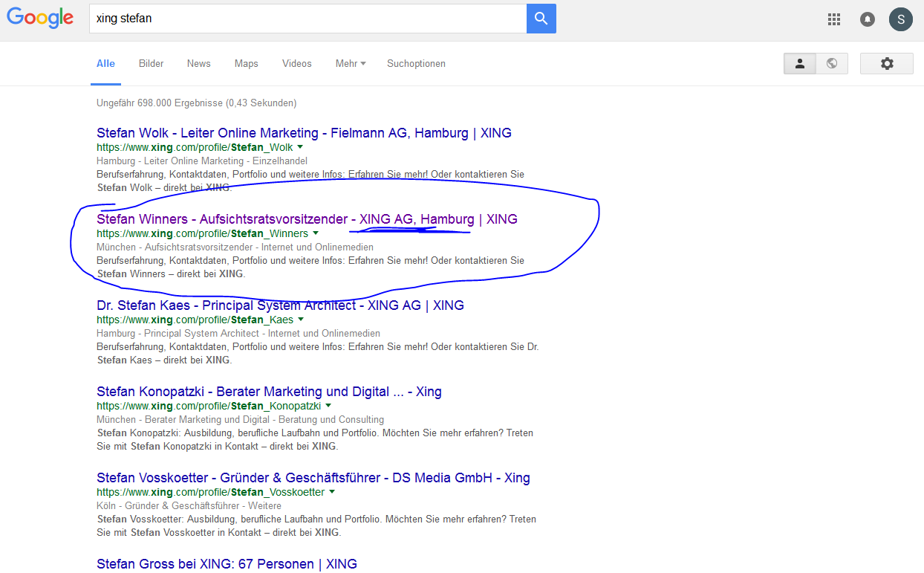Switch to the Bilder tab

click(x=151, y=64)
